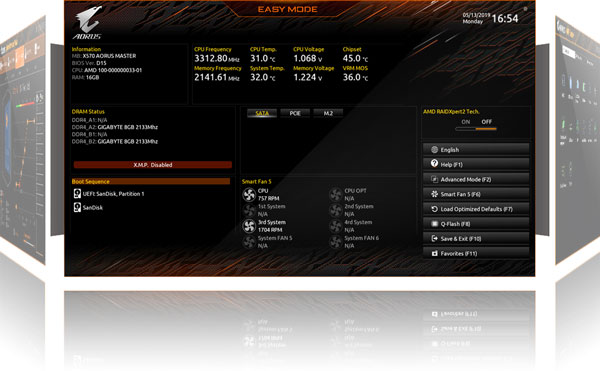Image resolution: width=600 pixels, height=371 pixels.
Task: Switch to the PCIE tab
Action: coord(295,113)
